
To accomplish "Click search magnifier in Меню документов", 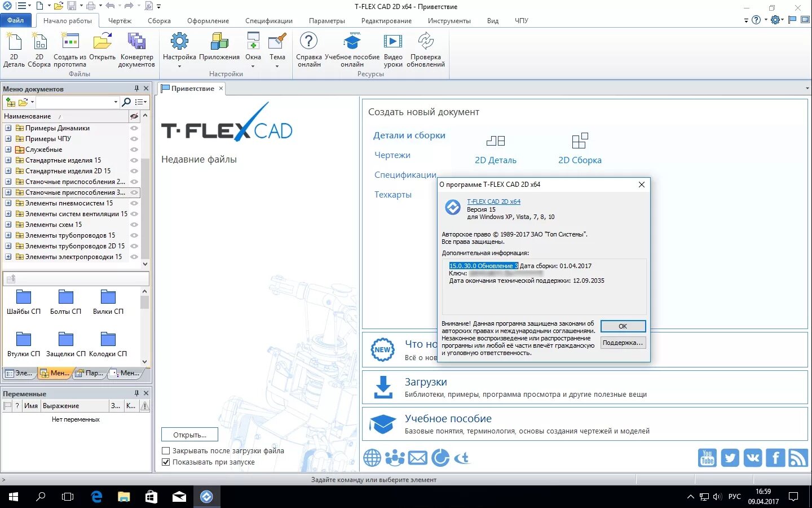I will pos(126,102).
